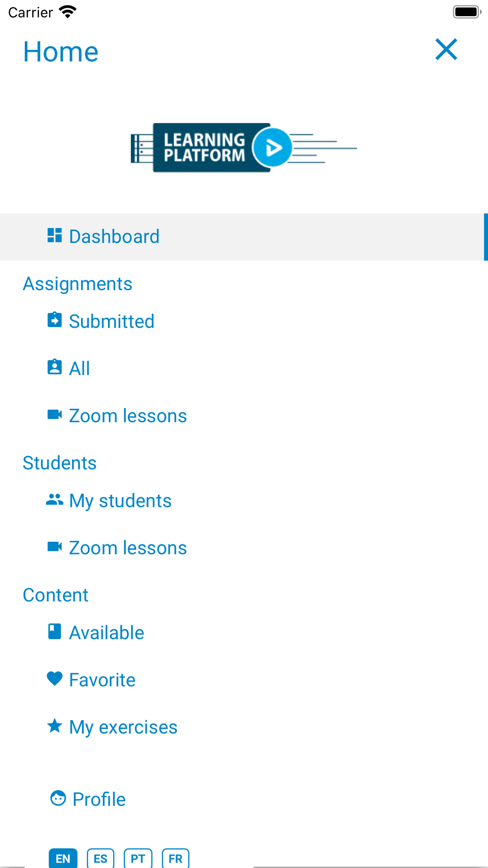Open the Profile link
Image resolution: width=488 pixels, height=868 pixels.
click(99, 799)
